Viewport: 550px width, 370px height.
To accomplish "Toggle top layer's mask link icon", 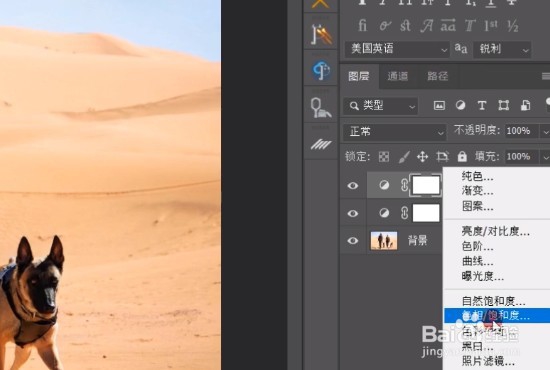I will point(404,185).
